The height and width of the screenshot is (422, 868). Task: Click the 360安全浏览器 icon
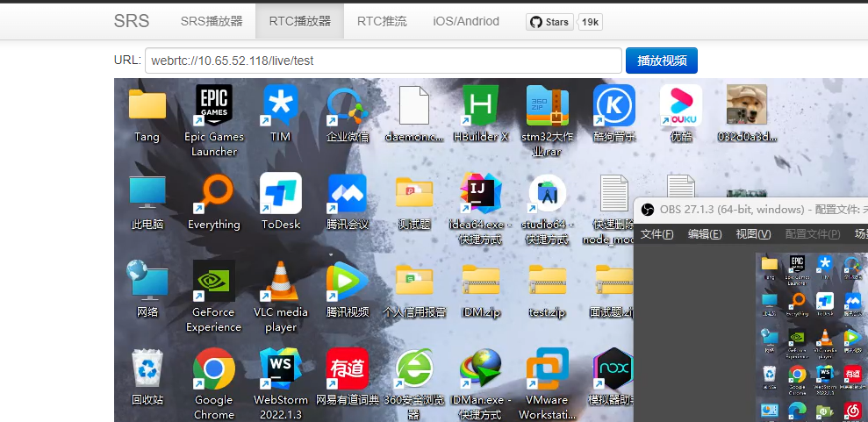click(x=414, y=368)
